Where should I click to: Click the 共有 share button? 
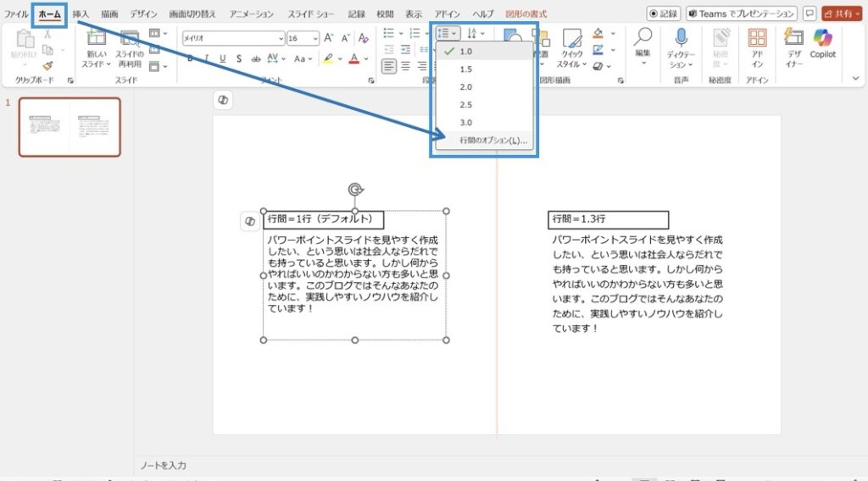(x=842, y=14)
